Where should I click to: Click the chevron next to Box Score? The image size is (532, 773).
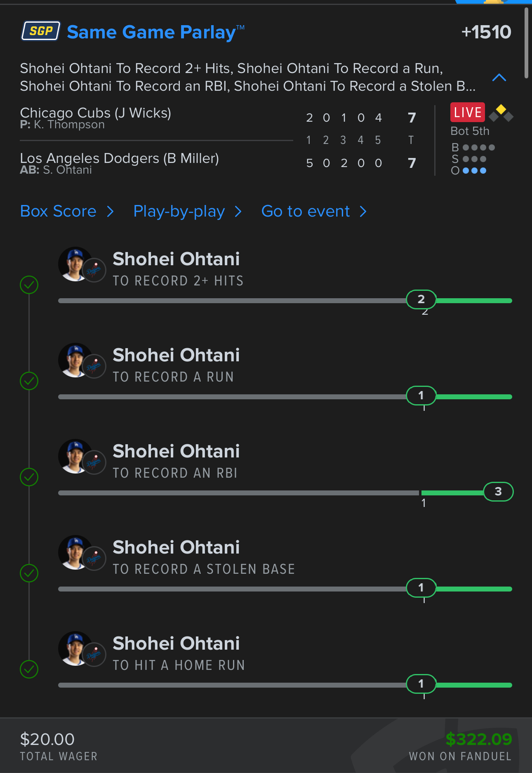point(110,212)
